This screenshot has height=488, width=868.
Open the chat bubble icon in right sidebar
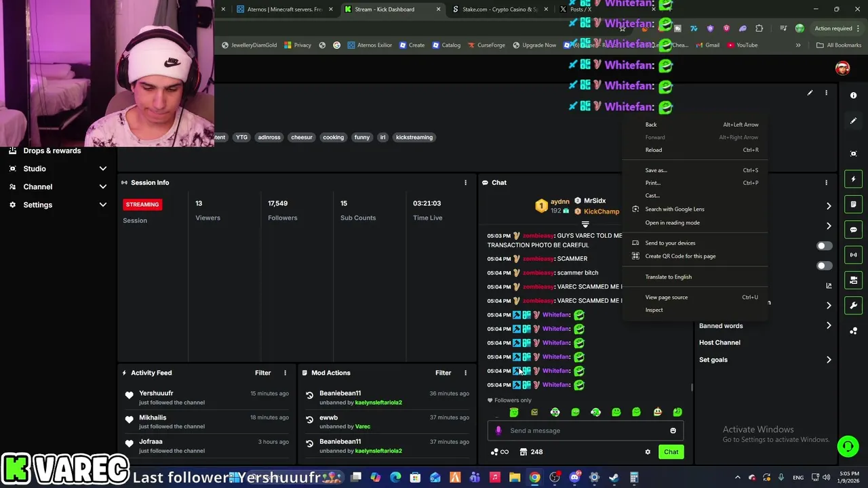click(x=853, y=229)
